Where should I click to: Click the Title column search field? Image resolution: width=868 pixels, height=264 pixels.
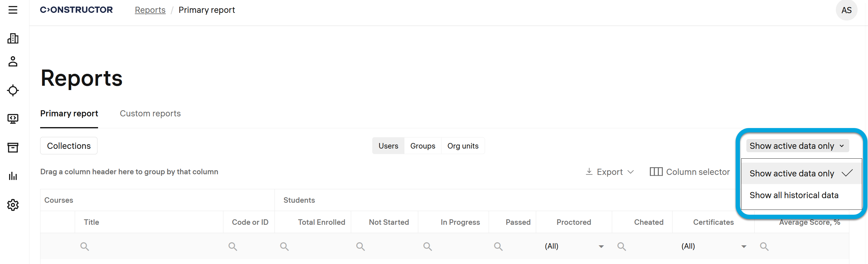pyautogui.click(x=148, y=247)
